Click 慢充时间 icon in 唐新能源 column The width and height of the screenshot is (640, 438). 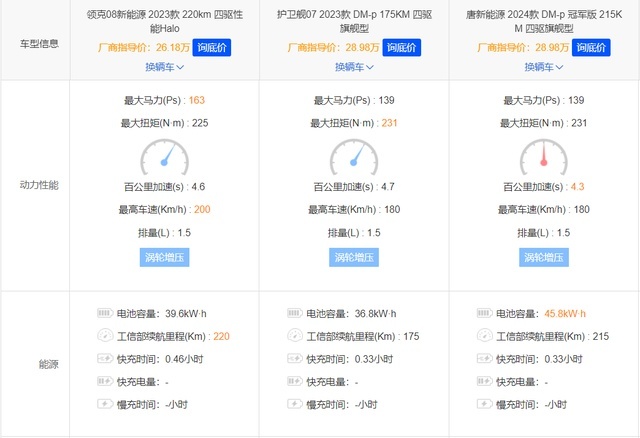click(x=484, y=404)
